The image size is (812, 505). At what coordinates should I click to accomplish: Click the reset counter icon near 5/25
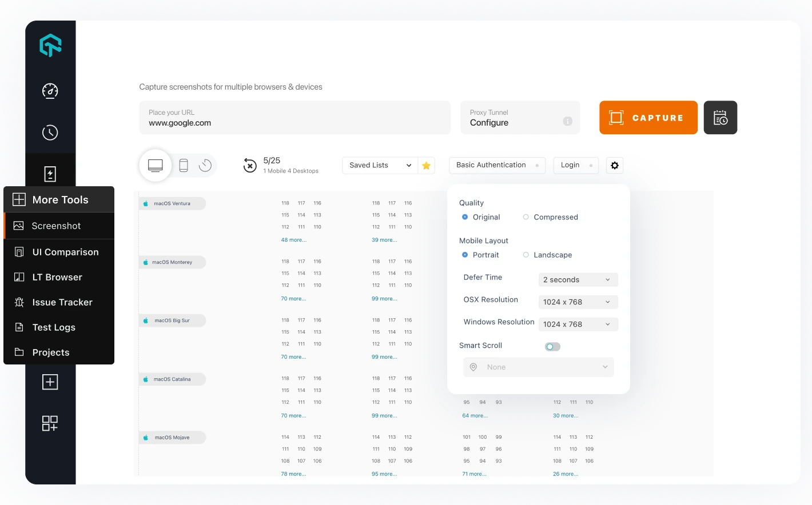coord(250,165)
